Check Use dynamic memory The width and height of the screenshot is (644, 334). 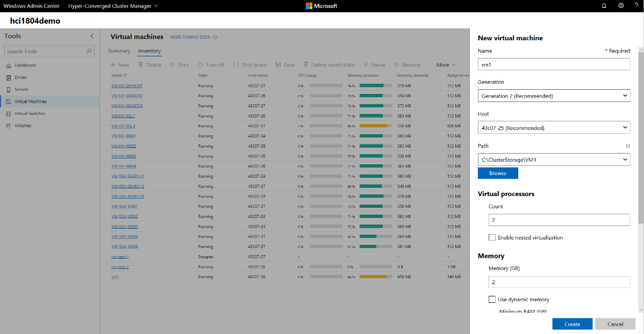pos(492,300)
